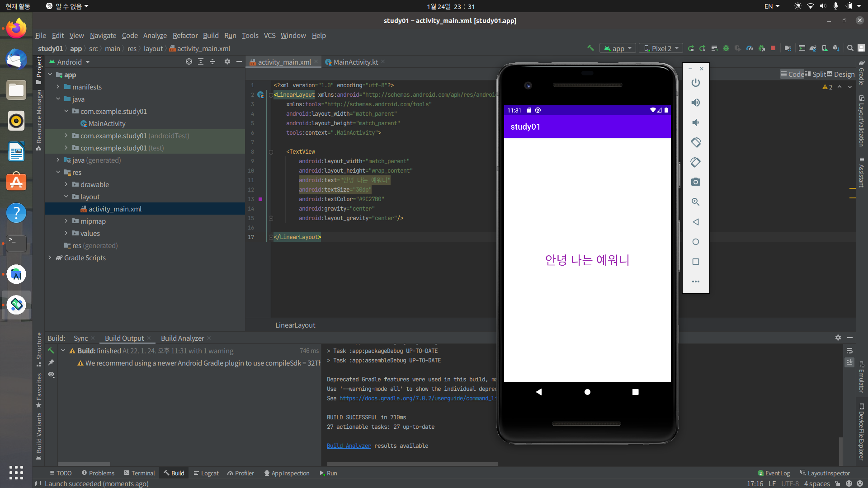Click the hammer Make Project icon
This screenshot has width=868, height=488.
coord(590,48)
